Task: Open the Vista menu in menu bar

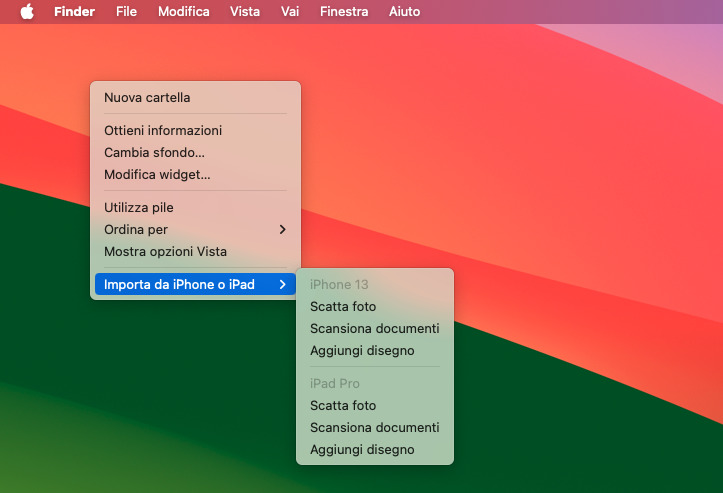Action: (x=245, y=12)
